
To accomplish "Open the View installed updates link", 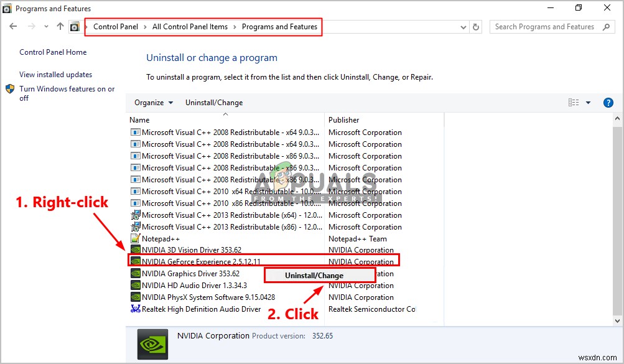I will click(x=56, y=75).
